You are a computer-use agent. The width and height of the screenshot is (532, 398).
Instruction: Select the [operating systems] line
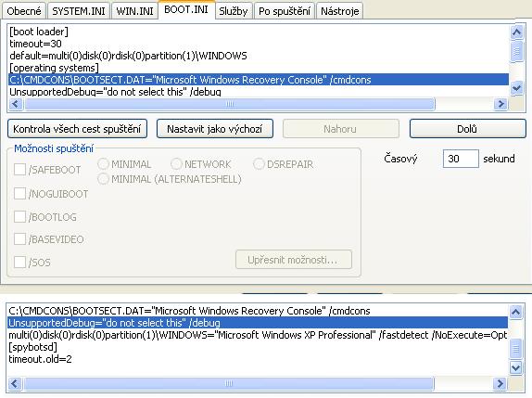pyautogui.click(x=259, y=68)
